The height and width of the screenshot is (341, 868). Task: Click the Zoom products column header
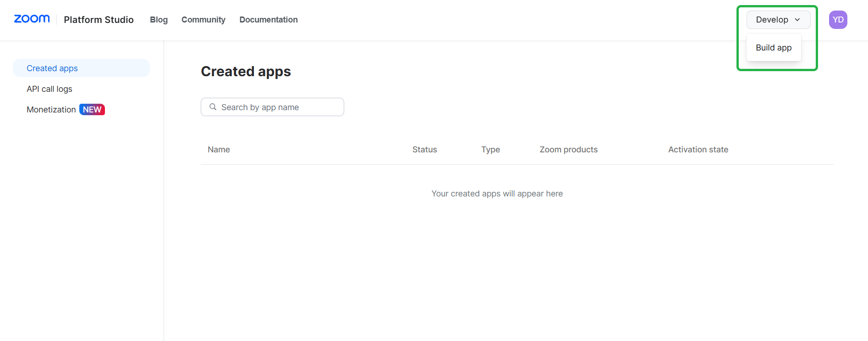click(x=568, y=150)
